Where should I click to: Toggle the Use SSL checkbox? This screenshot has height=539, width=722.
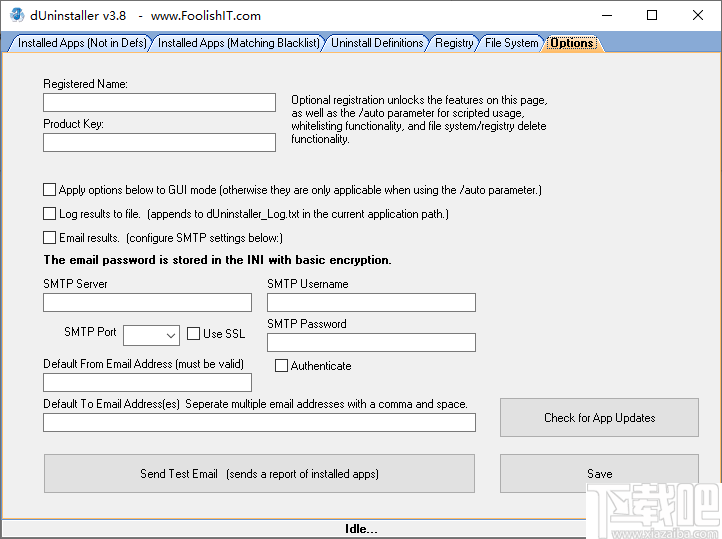tap(193, 333)
